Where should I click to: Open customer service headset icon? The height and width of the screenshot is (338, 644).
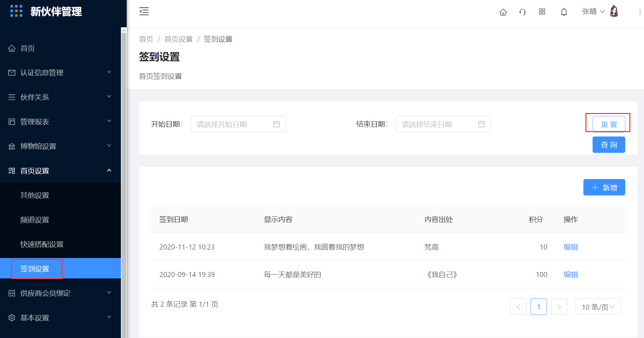[522, 12]
